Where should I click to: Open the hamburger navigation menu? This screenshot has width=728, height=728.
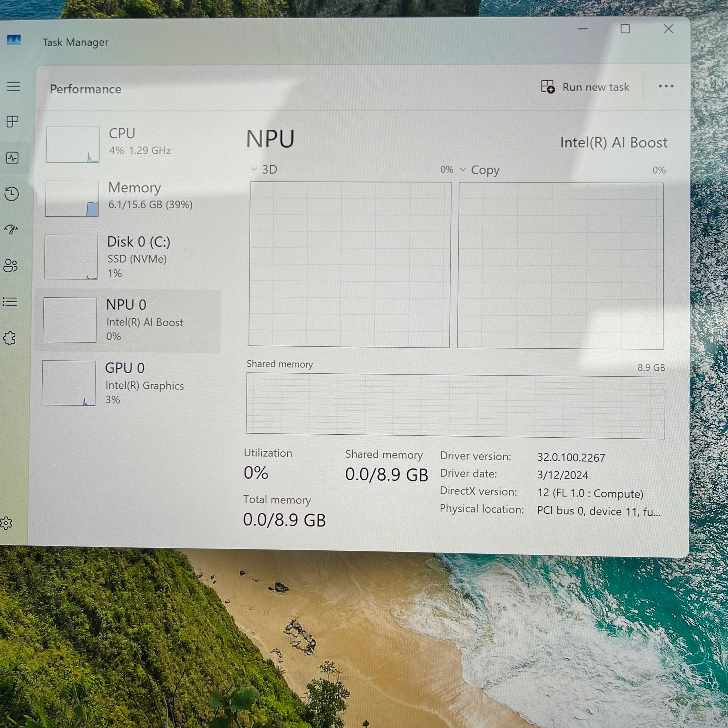tap(13, 86)
